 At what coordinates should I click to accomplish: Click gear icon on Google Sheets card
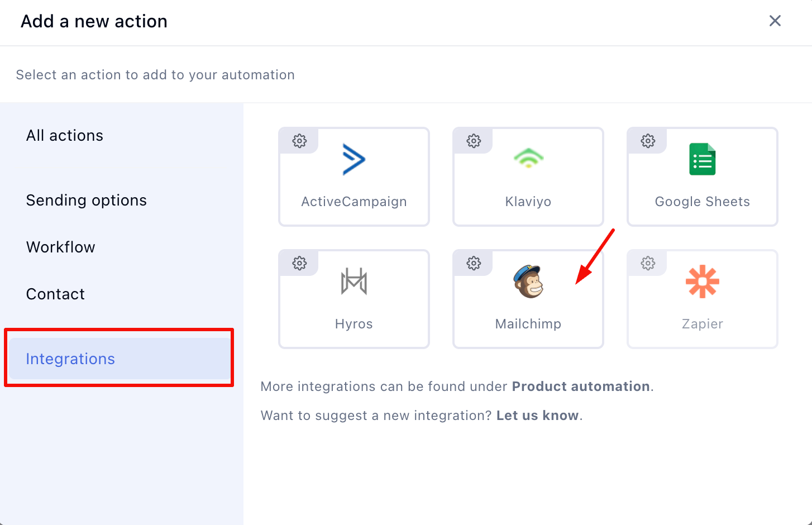648,141
